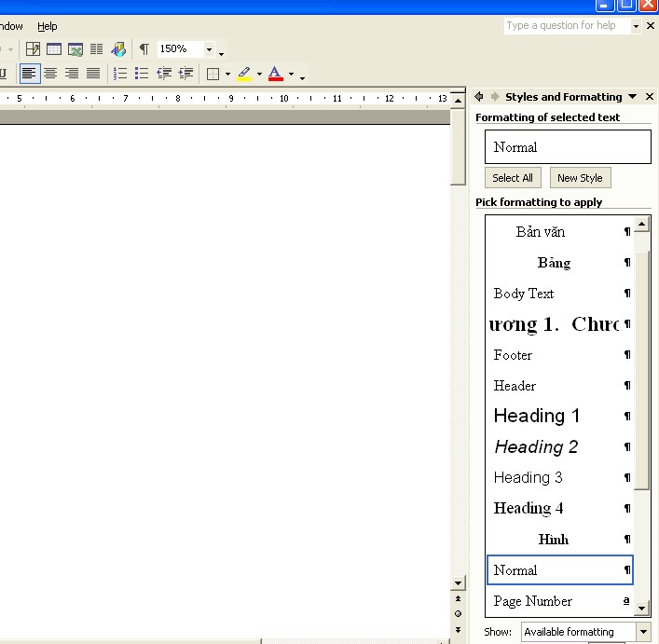Apply the red Font Color
Image resolution: width=659 pixels, height=644 pixels.
pos(275,74)
